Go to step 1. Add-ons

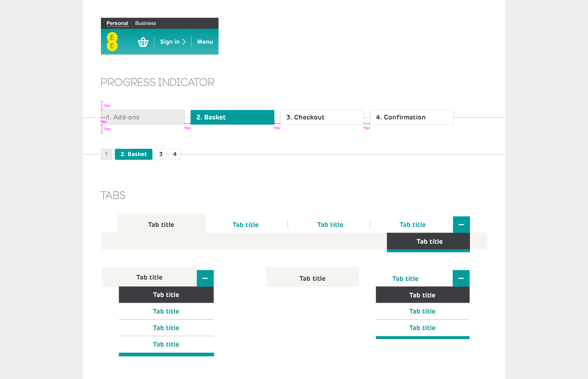pyautogui.click(x=143, y=117)
